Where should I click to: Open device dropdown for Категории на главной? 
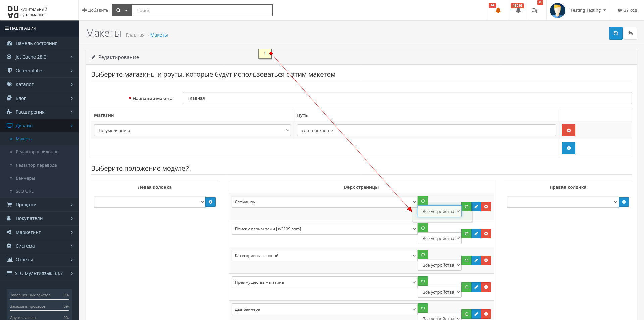(439, 265)
